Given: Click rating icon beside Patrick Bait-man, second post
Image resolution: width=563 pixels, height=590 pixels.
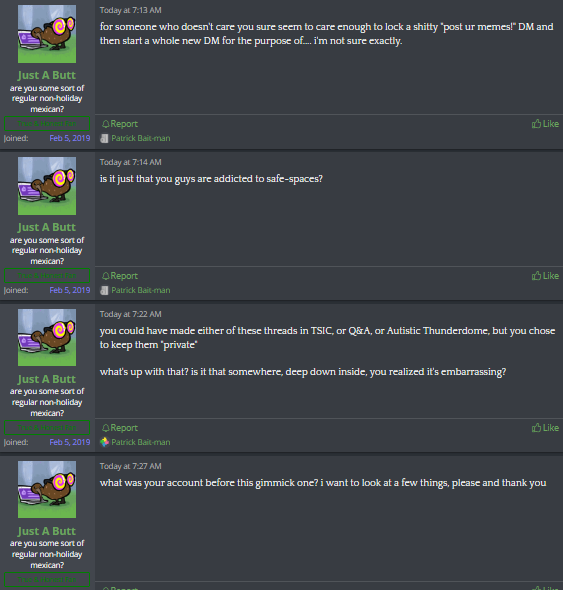Looking at the screenshot, I should click(x=104, y=290).
